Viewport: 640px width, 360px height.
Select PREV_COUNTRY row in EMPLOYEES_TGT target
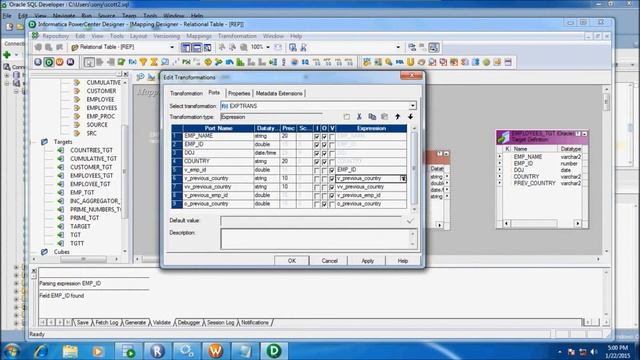(541, 183)
